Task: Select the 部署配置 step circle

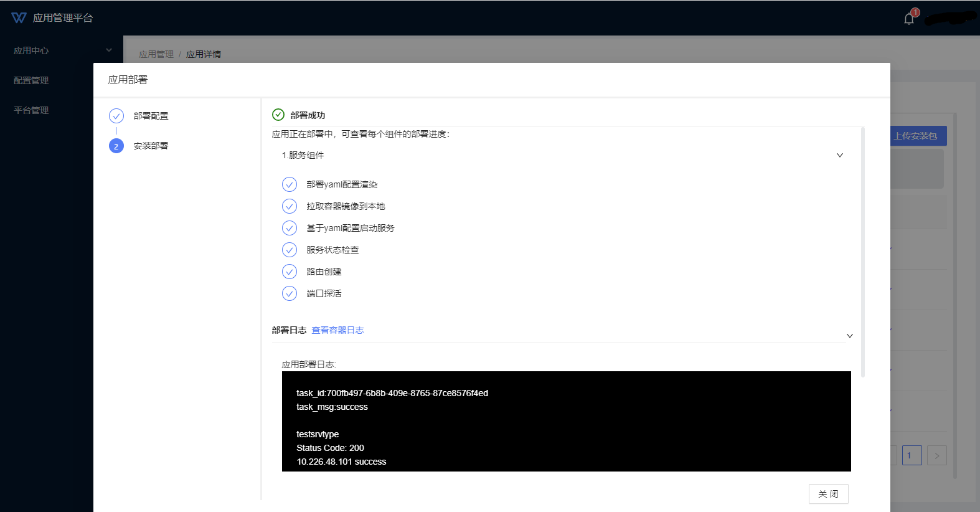Action: click(116, 116)
